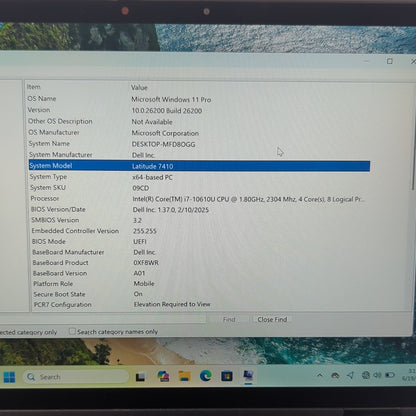Click in the taskbar Search box
This screenshot has height=416, width=416.
click(x=76, y=377)
